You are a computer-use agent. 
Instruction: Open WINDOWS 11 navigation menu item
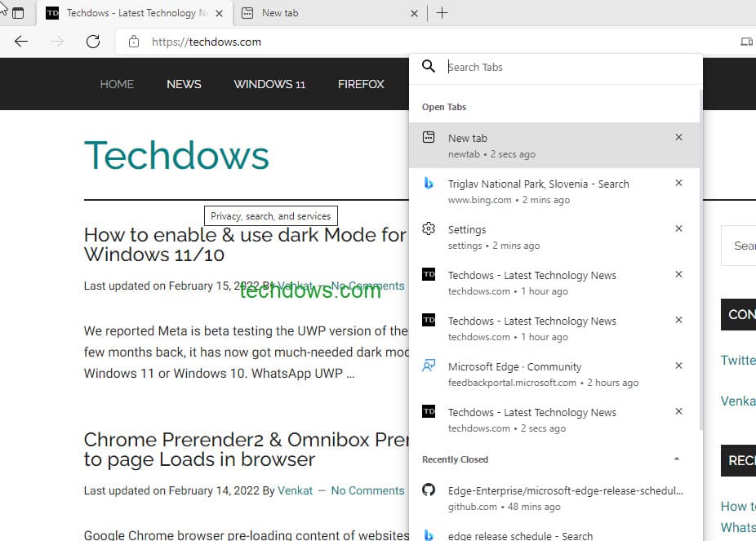tap(269, 84)
